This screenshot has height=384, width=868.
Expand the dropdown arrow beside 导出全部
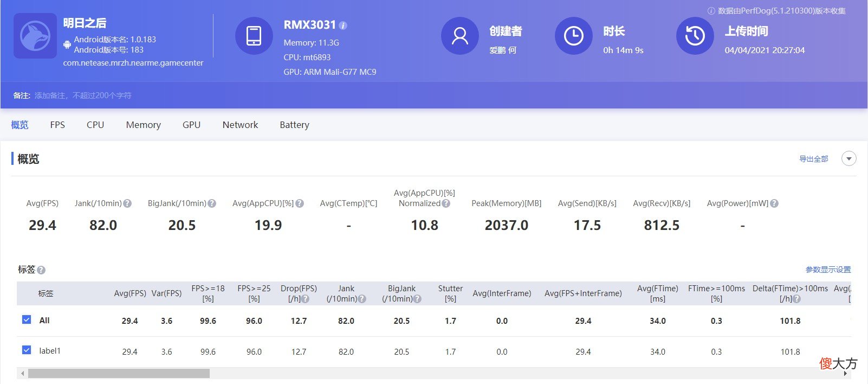pos(849,159)
